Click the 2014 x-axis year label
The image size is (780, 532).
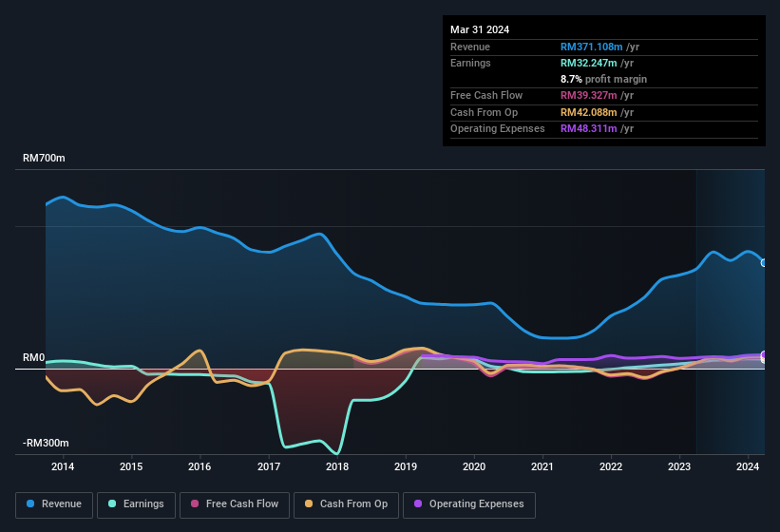coord(63,466)
